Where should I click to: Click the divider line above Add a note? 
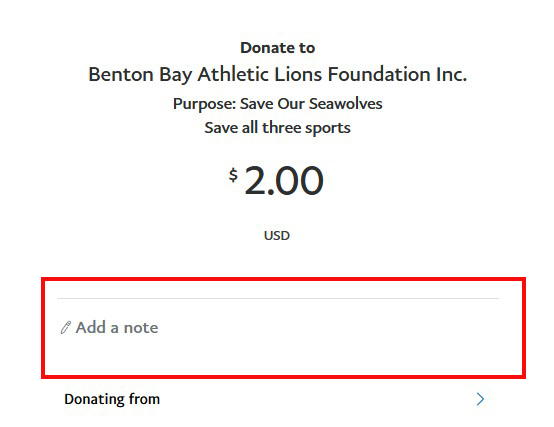tap(278, 298)
